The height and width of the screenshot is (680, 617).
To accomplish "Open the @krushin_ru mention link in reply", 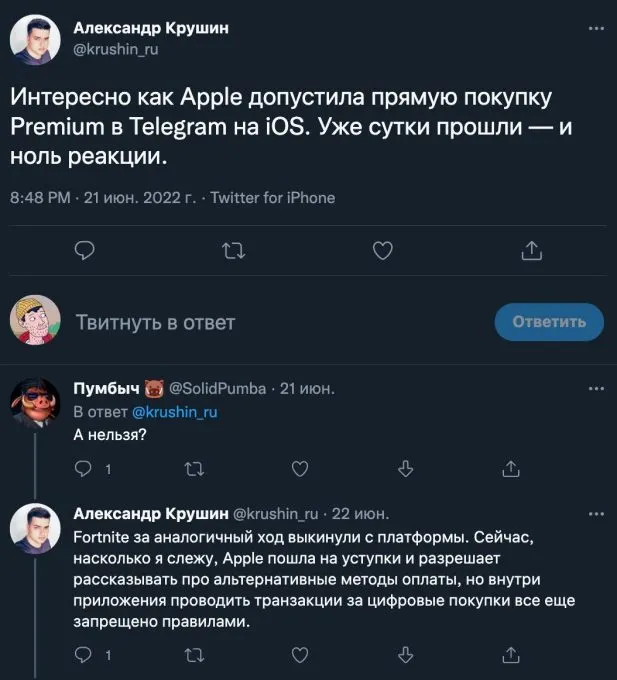I will tap(175, 411).
